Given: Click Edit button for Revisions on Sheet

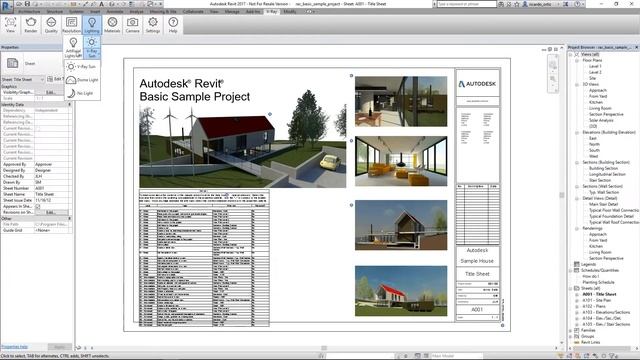Looking at the screenshot, I should [x=51, y=212].
